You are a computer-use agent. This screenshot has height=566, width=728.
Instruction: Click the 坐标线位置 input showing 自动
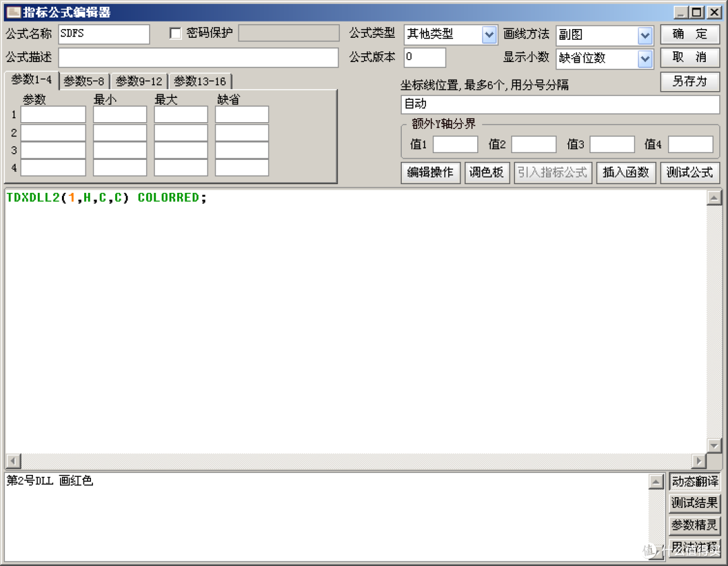tap(560, 105)
